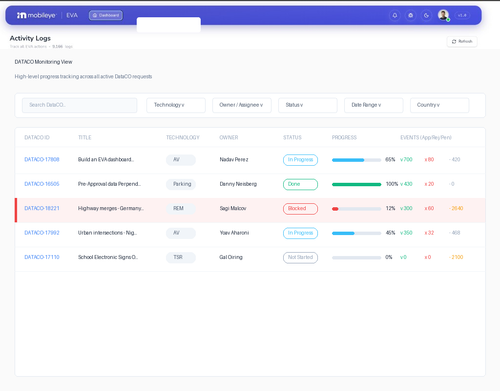Click the 0% empty progress bar

click(x=356, y=257)
